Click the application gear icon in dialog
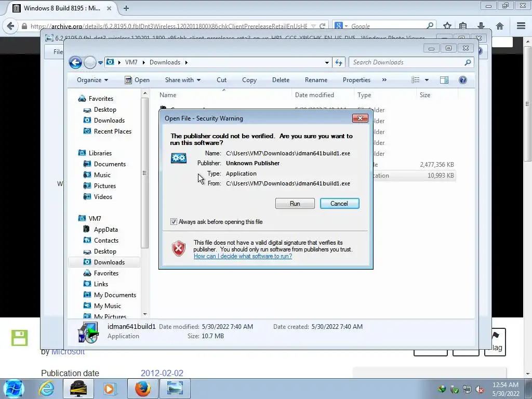This screenshot has width=532, height=399. point(179,158)
